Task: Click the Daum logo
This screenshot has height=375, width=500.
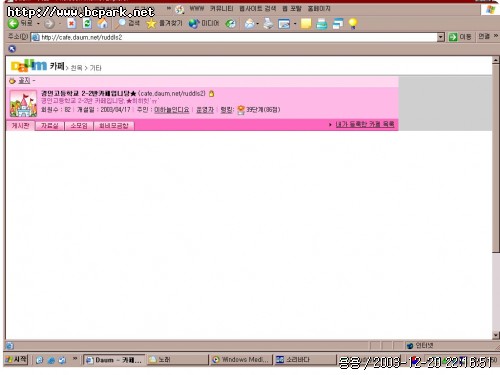Action: pyautogui.click(x=29, y=65)
